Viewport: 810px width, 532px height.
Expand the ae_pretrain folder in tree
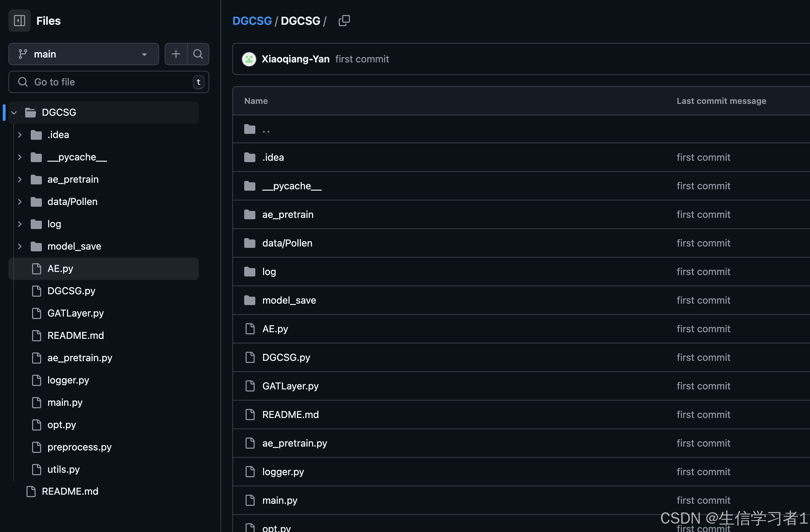pos(20,180)
